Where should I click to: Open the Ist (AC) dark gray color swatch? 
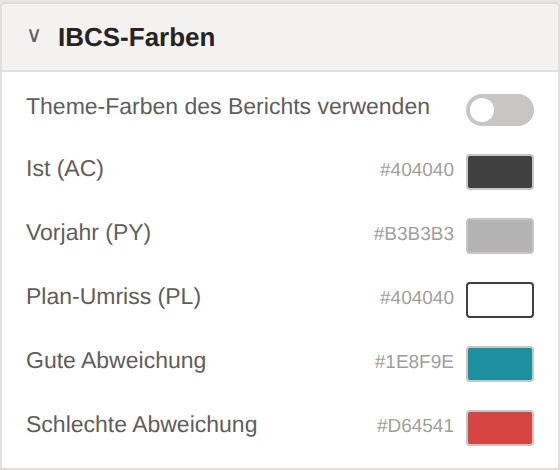click(500, 172)
